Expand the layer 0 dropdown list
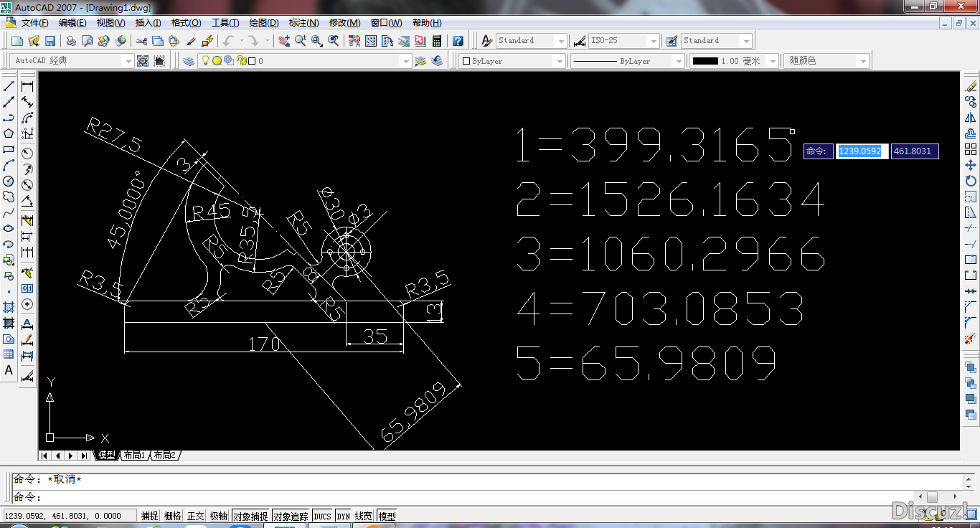This screenshot has height=528, width=980. [407, 61]
